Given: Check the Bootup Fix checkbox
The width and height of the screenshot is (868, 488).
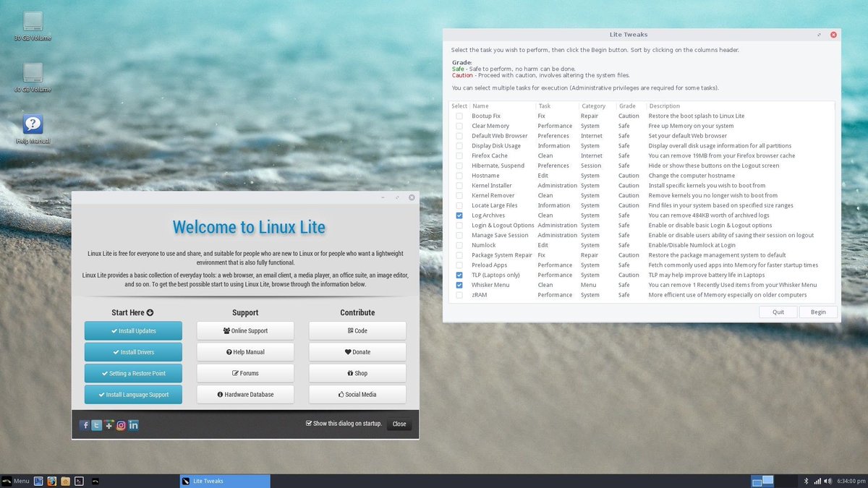Looking at the screenshot, I should click(x=459, y=116).
